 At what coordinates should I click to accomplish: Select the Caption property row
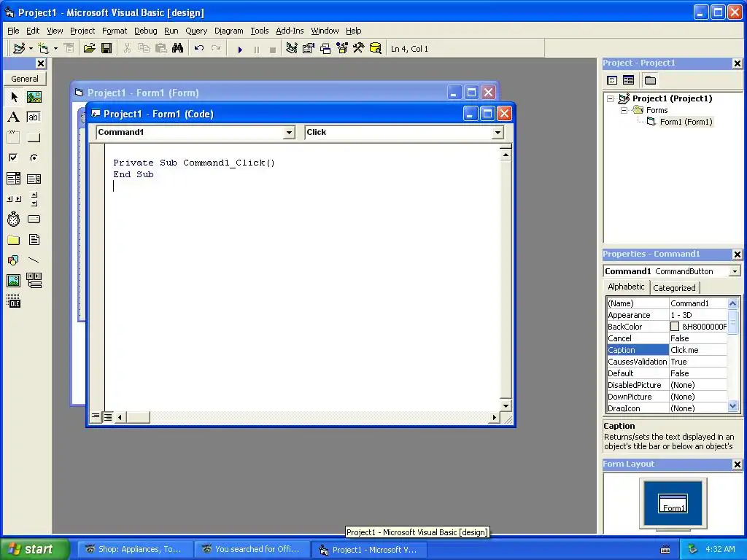point(667,350)
